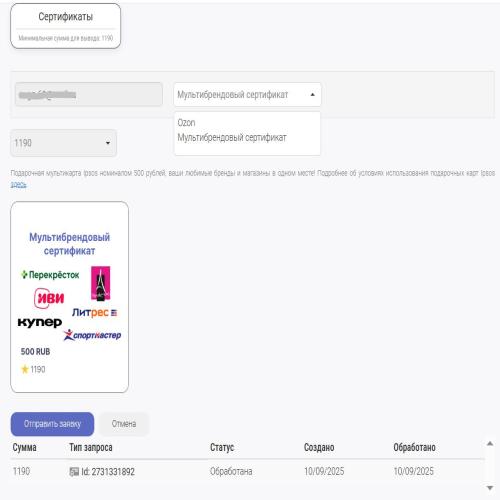Open the Сертификаты tab card
500x500 pixels.
pos(66,26)
